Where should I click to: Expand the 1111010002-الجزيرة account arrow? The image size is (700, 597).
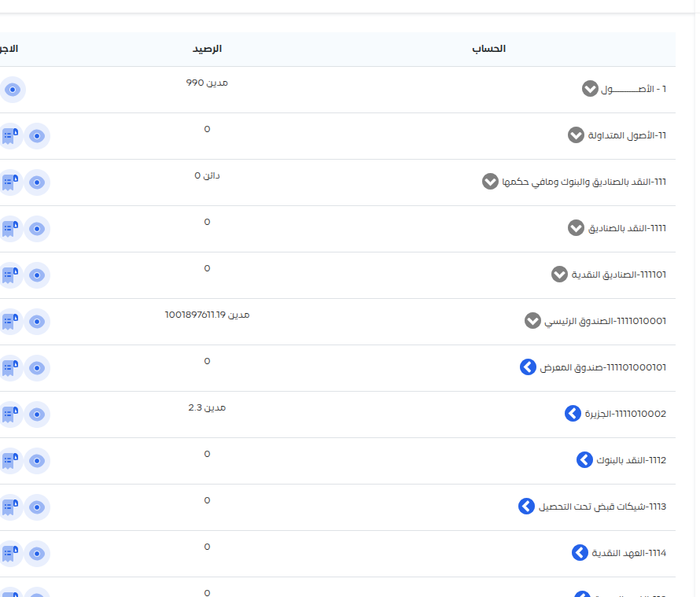coord(573,414)
